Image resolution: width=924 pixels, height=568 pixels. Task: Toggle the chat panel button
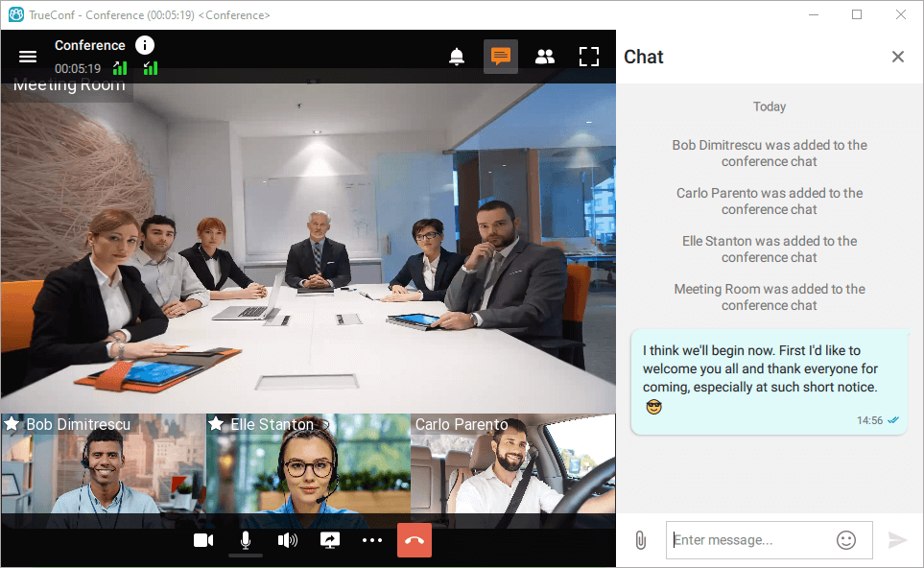tap(500, 57)
